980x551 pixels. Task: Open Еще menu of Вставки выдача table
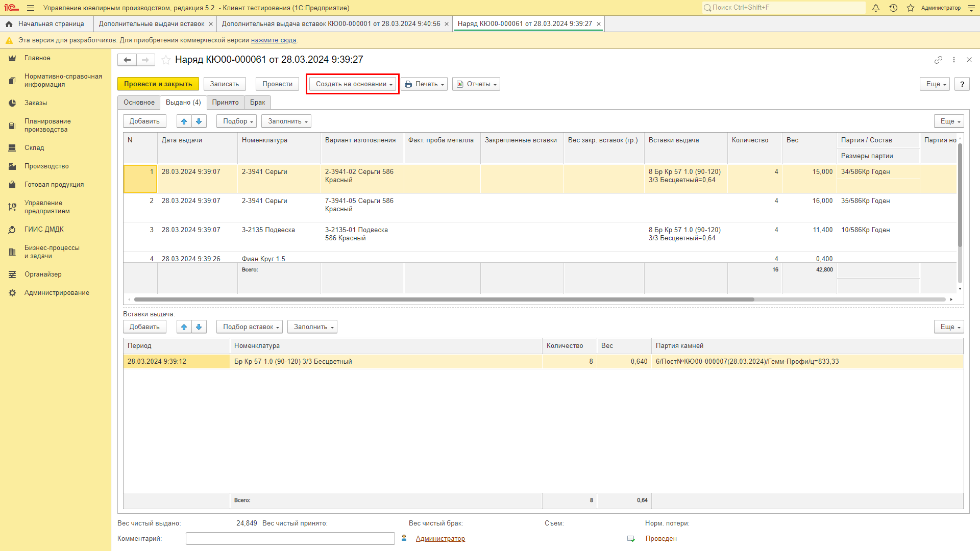[x=949, y=327]
